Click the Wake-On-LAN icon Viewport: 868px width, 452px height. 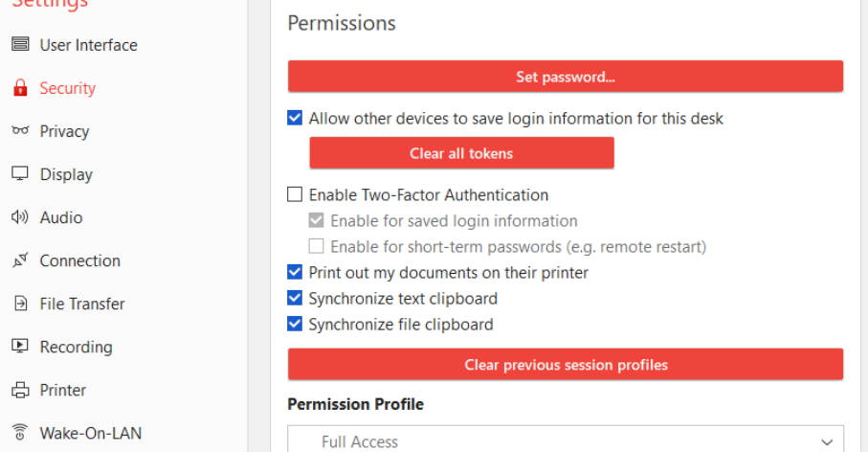[20, 433]
